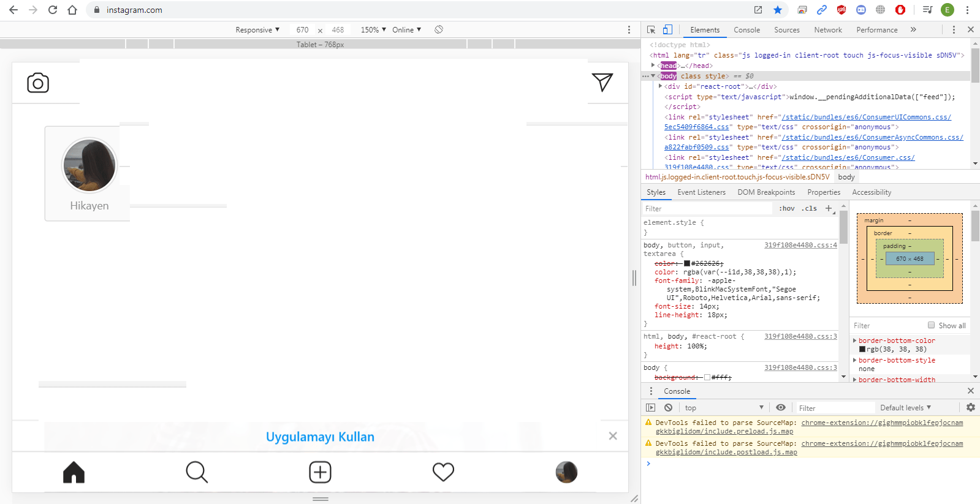The image size is (980, 504).
Task: Edit the viewport width 670 field
Action: coord(303,29)
